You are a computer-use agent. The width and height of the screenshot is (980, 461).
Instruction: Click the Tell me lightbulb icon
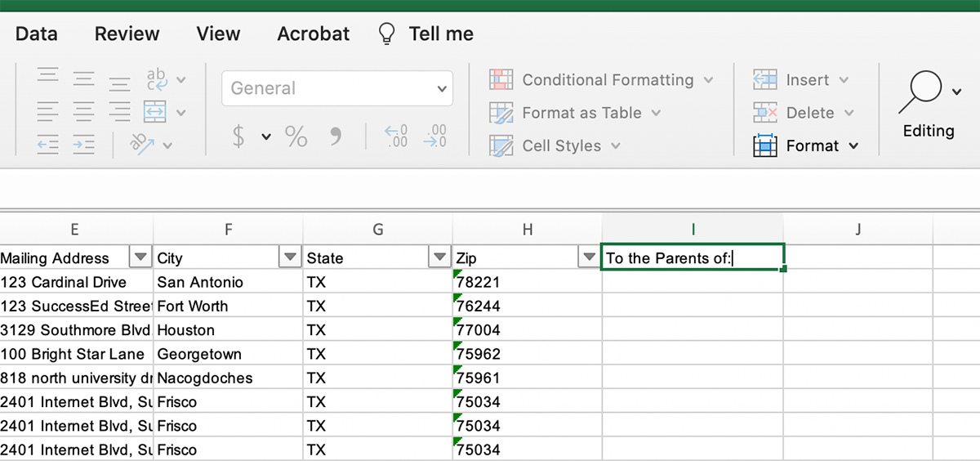click(386, 34)
